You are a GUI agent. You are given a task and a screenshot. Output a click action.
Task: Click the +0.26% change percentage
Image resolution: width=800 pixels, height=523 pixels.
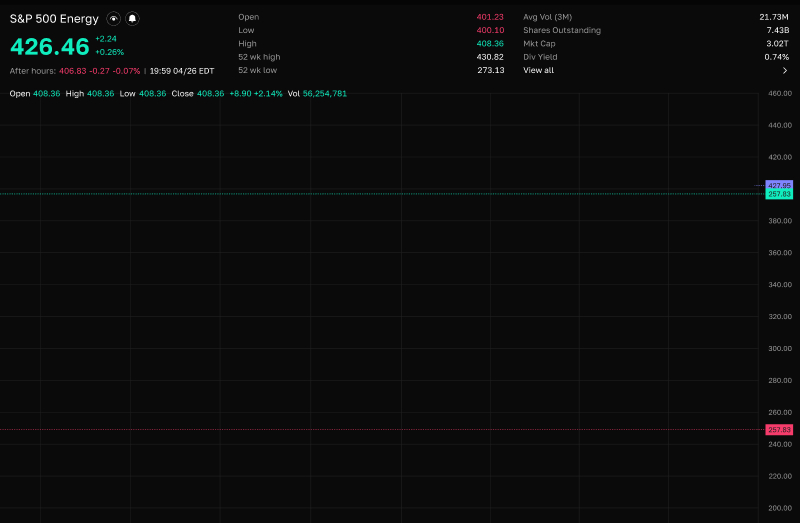coord(110,52)
